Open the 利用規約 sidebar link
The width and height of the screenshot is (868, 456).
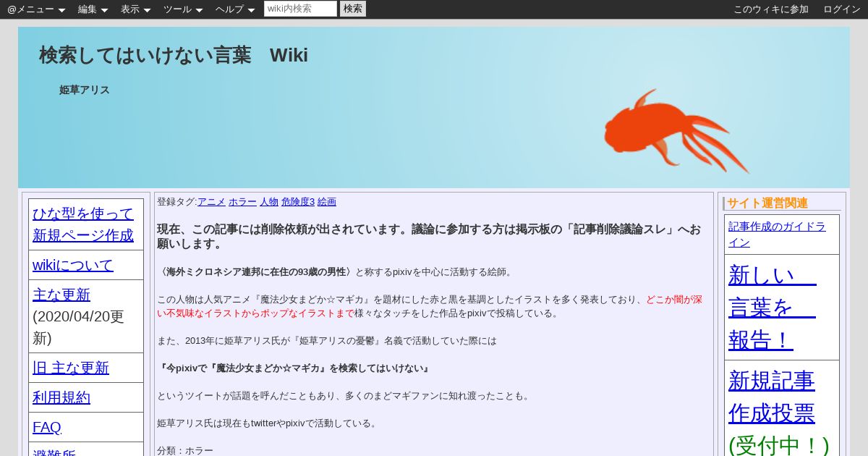[61, 397]
